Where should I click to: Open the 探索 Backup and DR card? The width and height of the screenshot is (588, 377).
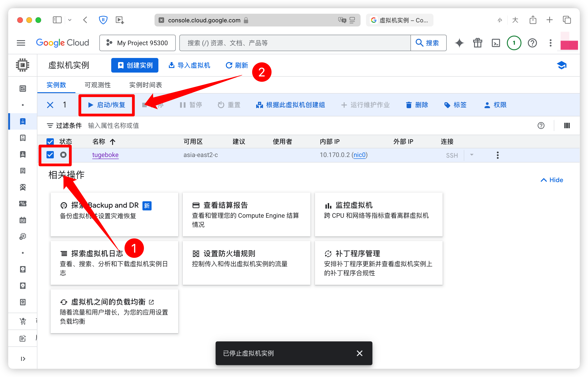[x=114, y=215]
